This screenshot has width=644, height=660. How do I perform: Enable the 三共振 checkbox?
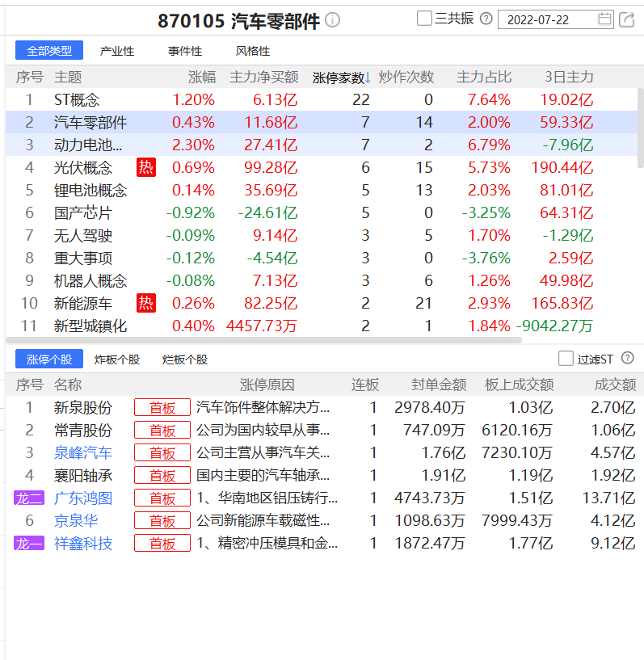(424, 19)
